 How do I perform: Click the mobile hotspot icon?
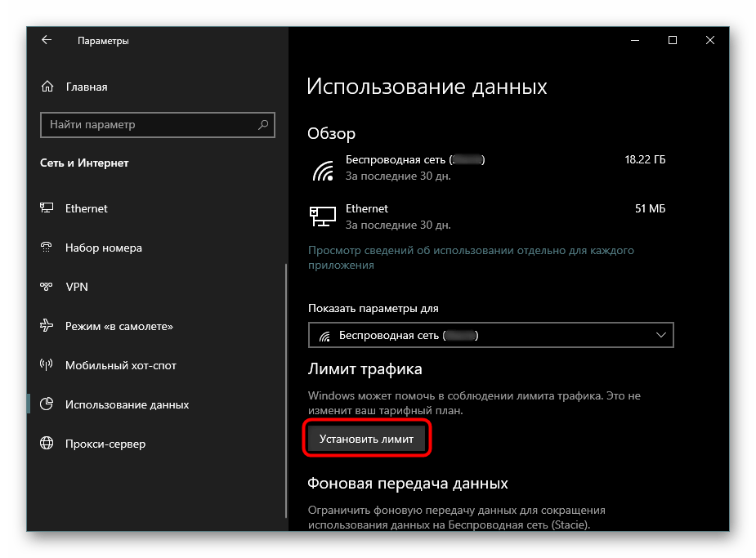click(47, 365)
